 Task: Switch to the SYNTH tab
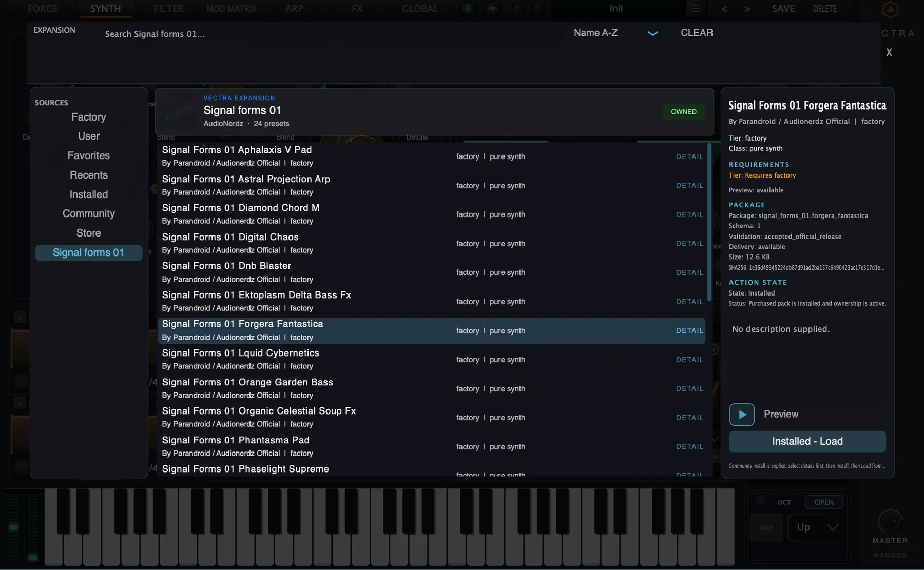tap(105, 9)
